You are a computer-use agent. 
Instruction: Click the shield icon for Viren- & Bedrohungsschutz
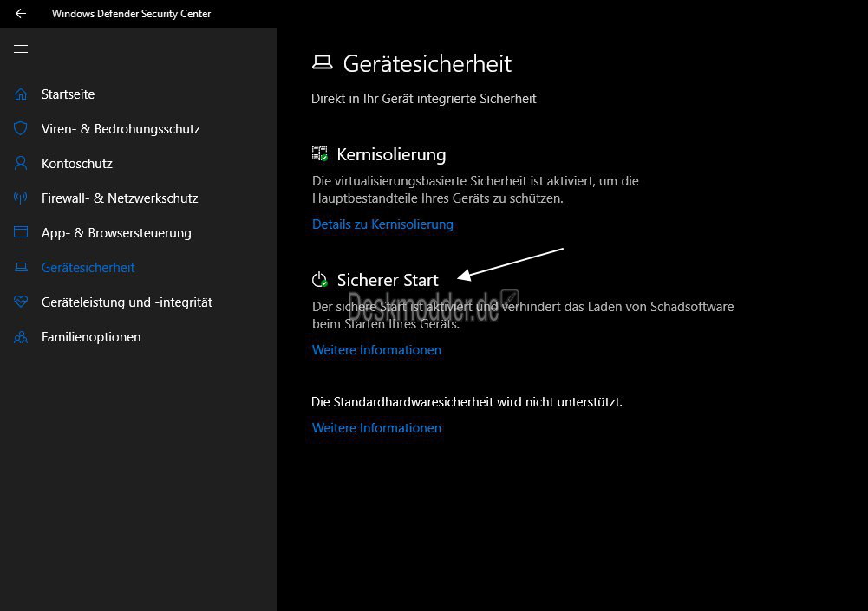[x=21, y=128]
